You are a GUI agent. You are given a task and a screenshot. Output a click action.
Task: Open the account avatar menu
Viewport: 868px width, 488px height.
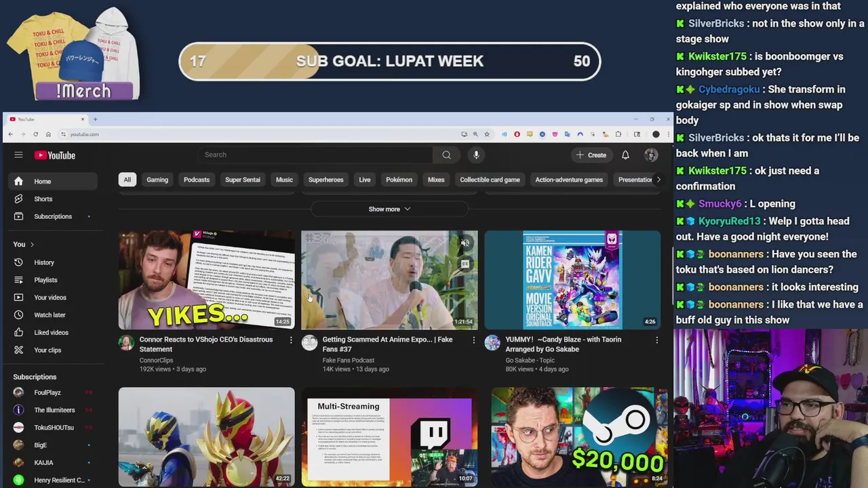tap(651, 155)
